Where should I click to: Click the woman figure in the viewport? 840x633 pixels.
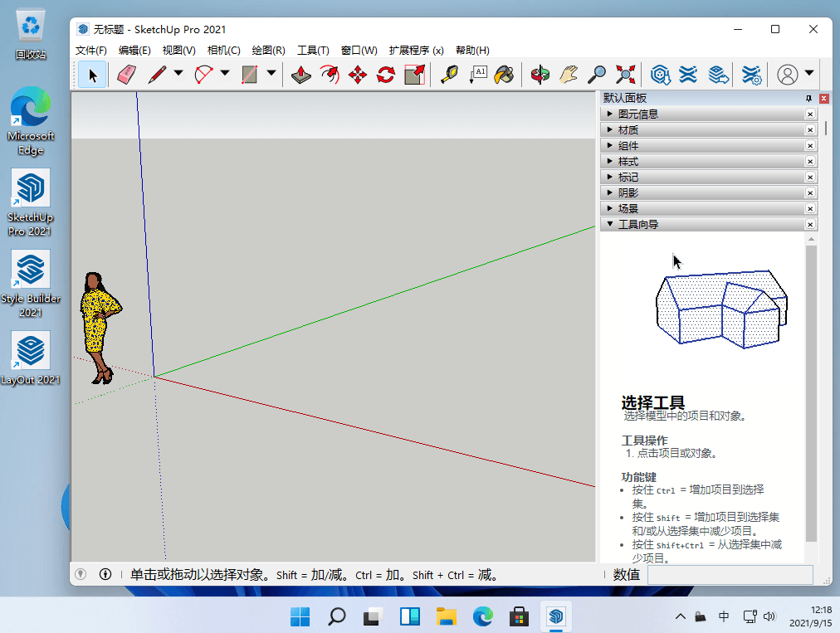(x=100, y=328)
